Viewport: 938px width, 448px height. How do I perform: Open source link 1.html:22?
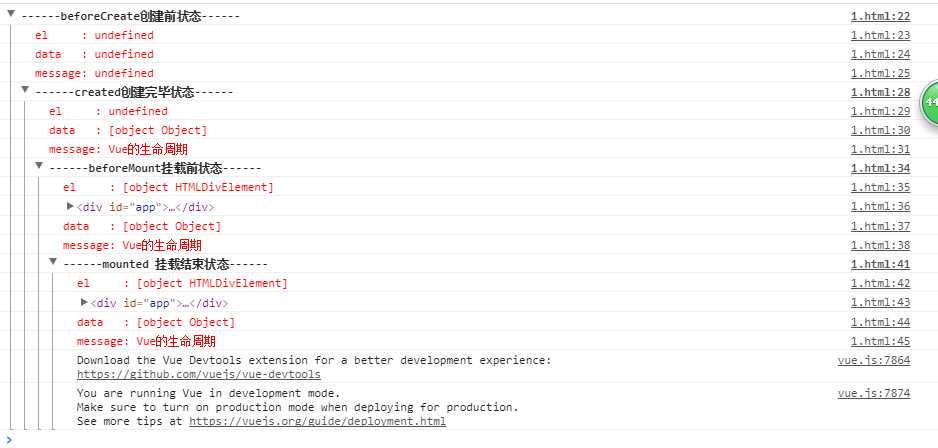pos(880,16)
